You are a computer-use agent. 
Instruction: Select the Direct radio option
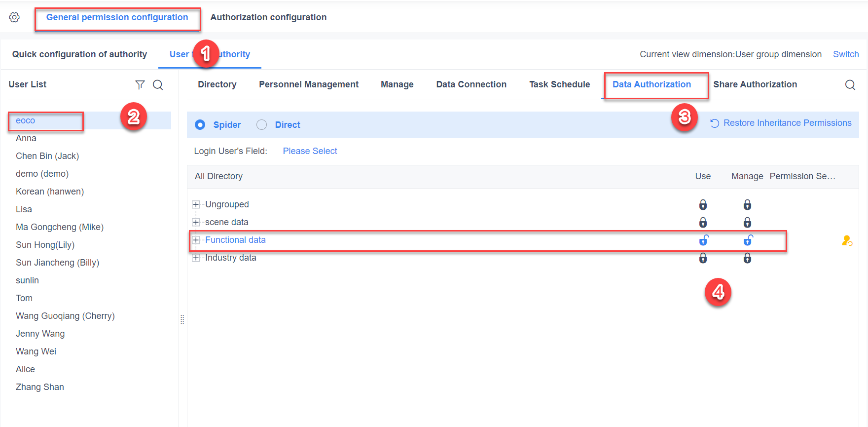262,125
